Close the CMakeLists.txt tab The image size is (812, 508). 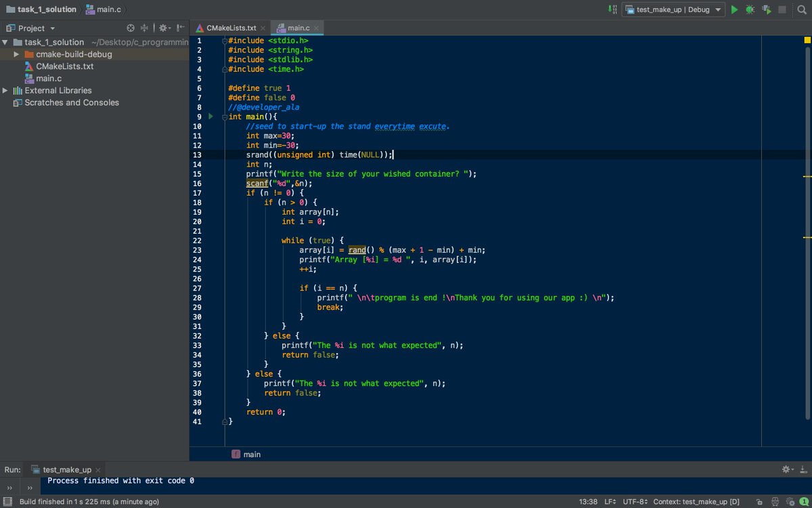(x=263, y=28)
